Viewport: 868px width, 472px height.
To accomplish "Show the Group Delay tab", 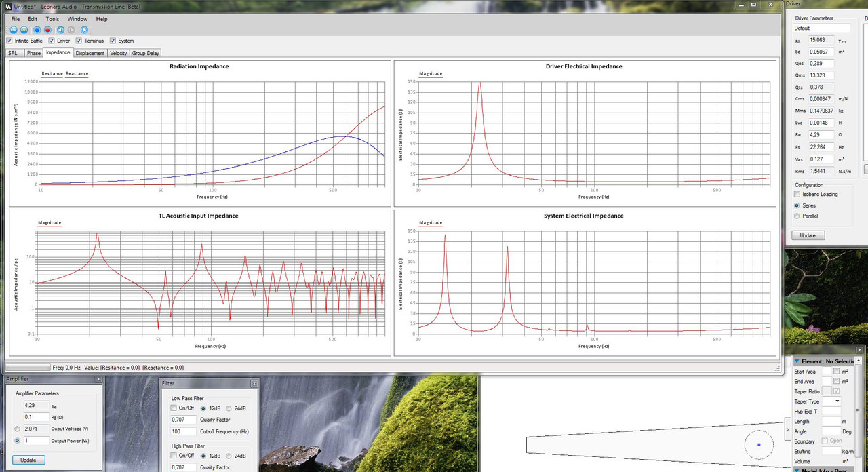I will pyautogui.click(x=146, y=53).
